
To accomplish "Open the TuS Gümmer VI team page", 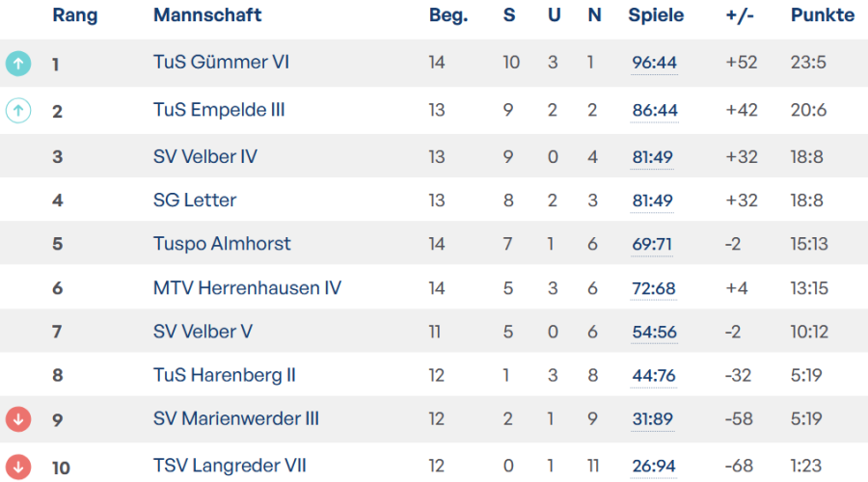I will coord(221,63).
